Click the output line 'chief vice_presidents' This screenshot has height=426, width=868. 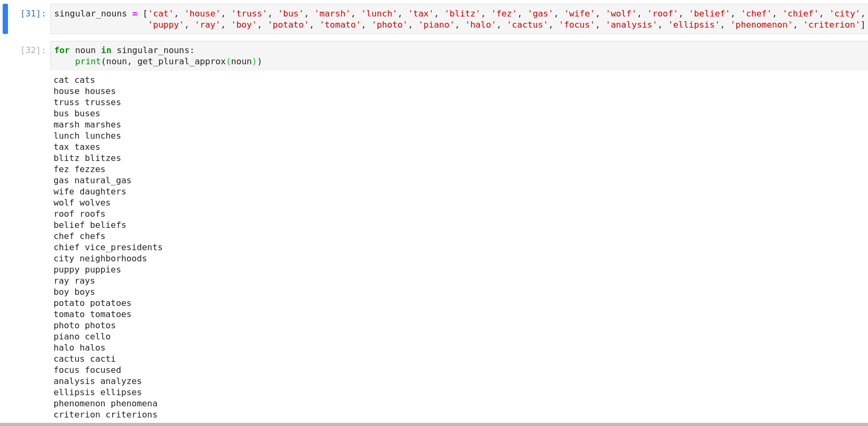tap(108, 248)
